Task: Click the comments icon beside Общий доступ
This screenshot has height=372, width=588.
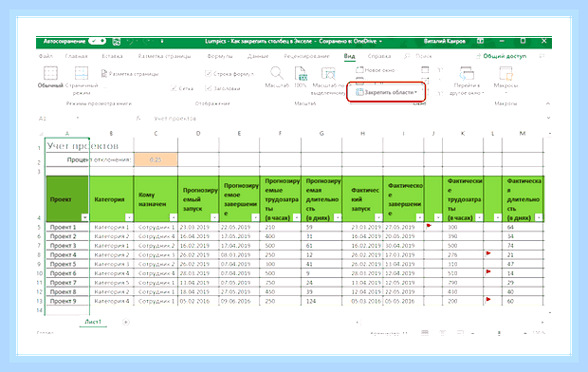Action: (x=542, y=56)
